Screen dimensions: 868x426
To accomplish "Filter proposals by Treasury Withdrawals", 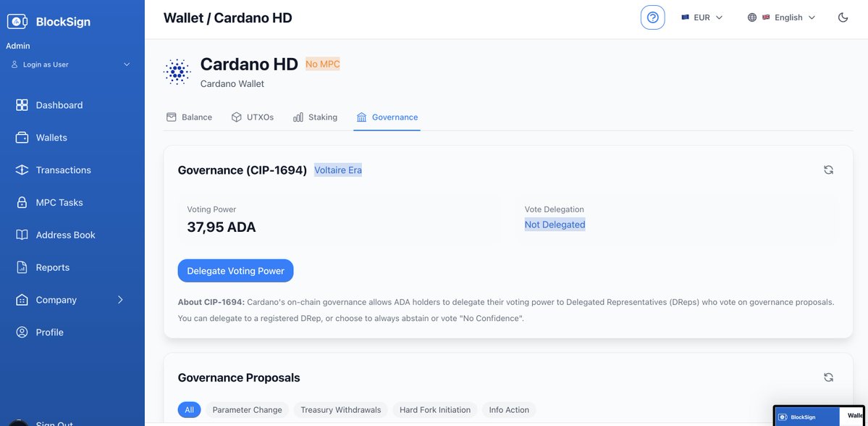I will pos(340,410).
